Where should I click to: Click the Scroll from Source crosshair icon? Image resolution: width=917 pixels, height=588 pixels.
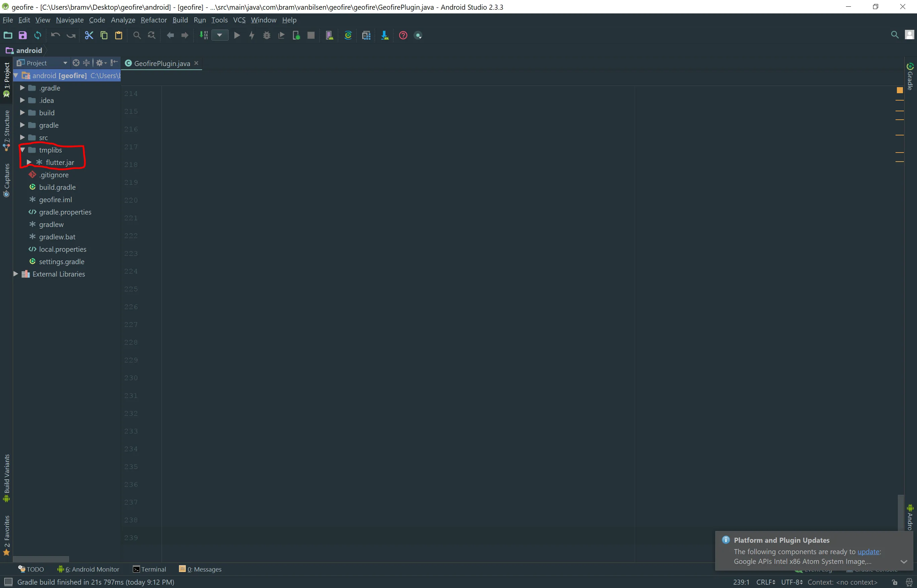point(76,63)
